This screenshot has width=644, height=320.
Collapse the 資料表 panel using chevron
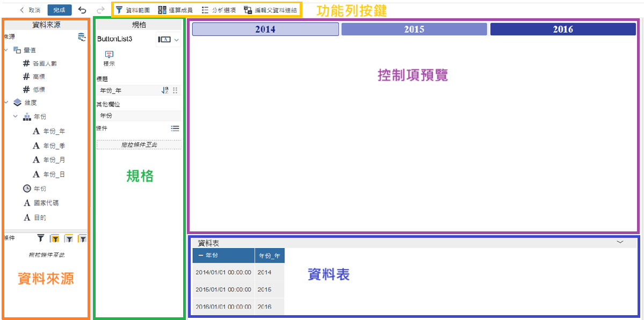[619, 242]
